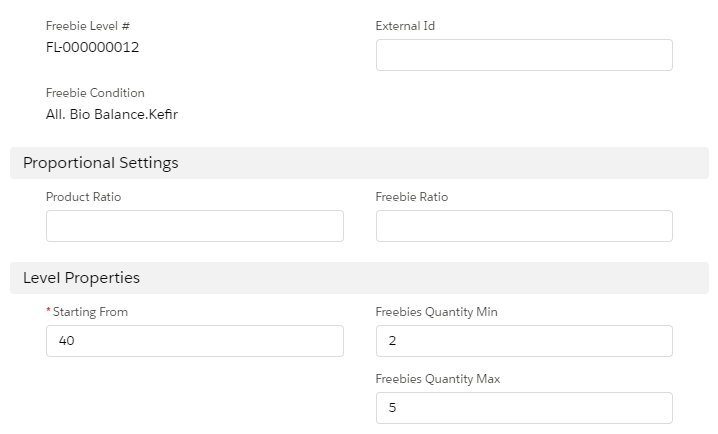
Task: Focus the Product Ratio text box
Action: point(195,226)
